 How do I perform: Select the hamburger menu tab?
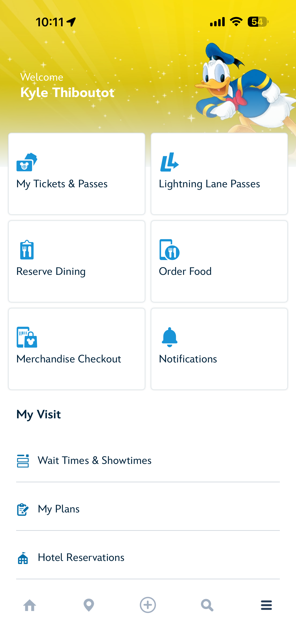point(266,605)
